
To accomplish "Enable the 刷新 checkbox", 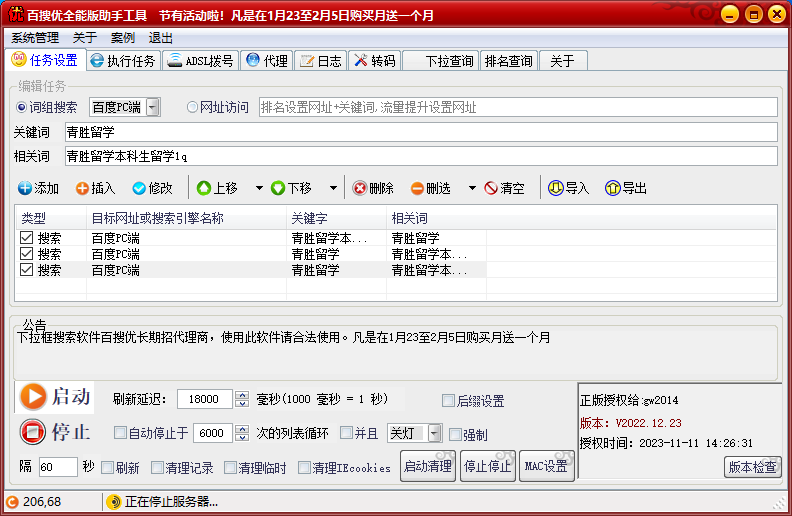I will click(107, 468).
